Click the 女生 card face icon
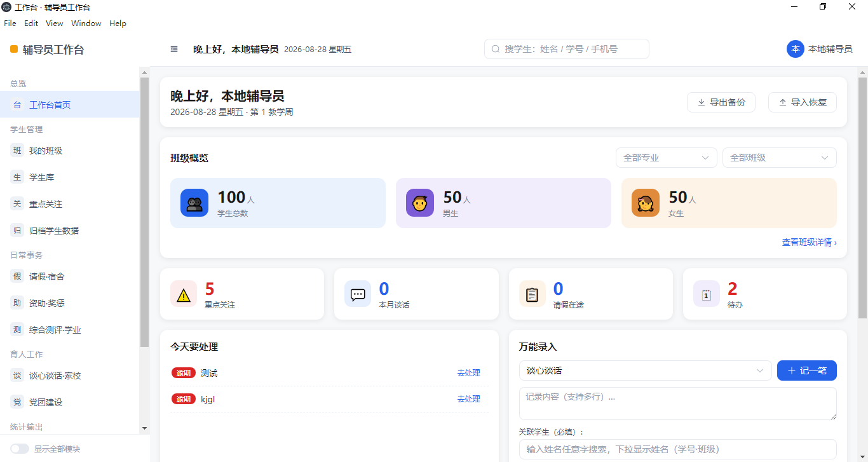Viewport: 868px width, 462px height. [x=646, y=203]
